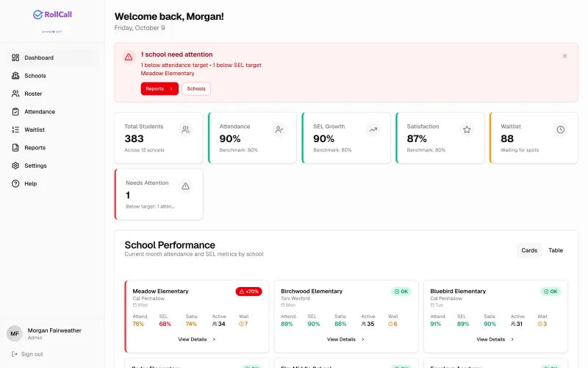Click the Satisfaction 87% value

coord(417,138)
